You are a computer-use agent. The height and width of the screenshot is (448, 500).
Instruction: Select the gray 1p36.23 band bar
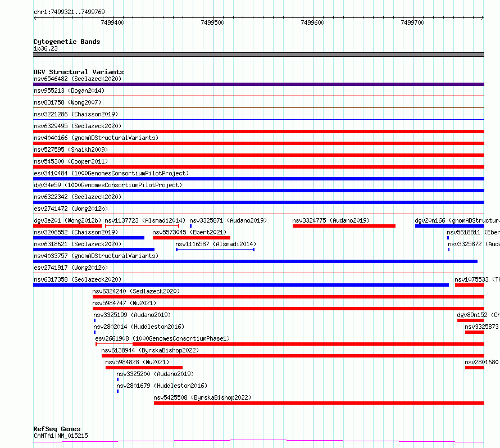click(x=258, y=55)
